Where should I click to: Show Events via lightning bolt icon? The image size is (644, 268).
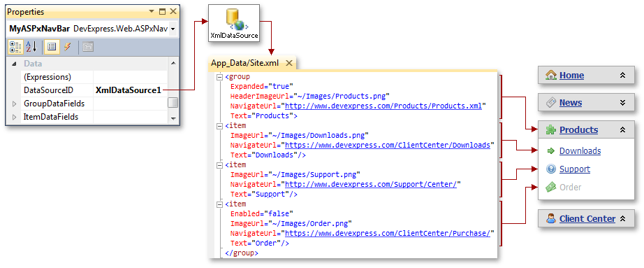pos(67,48)
